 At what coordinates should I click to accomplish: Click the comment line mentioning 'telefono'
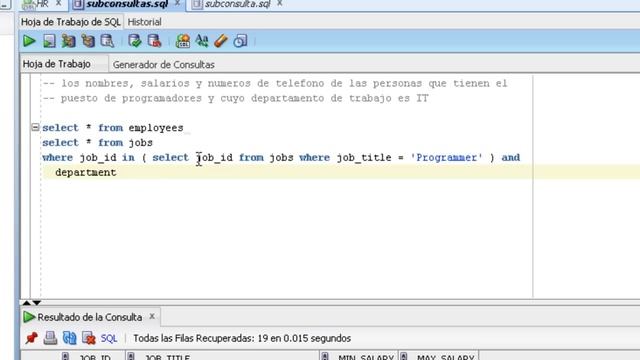[275, 84]
